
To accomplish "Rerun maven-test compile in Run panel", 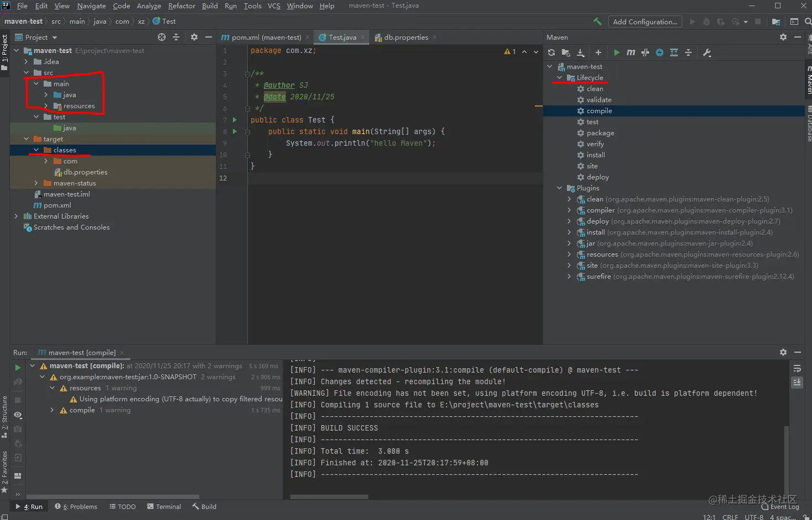I will tap(18, 367).
